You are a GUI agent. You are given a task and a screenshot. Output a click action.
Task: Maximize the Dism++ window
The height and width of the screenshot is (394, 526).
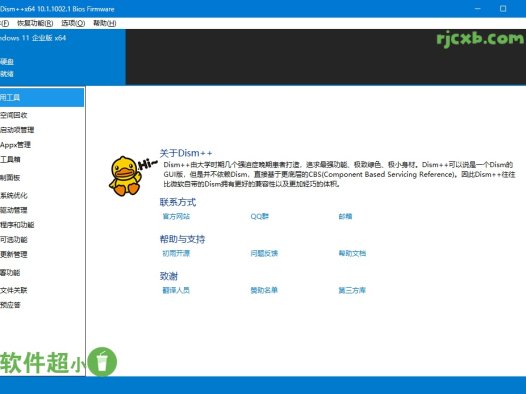click(503, 9)
